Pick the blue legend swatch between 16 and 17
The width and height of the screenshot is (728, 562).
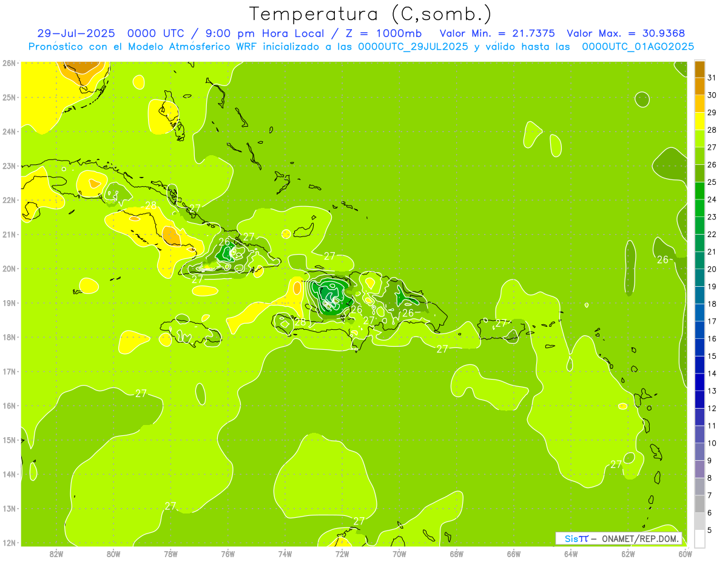(699, 329)
